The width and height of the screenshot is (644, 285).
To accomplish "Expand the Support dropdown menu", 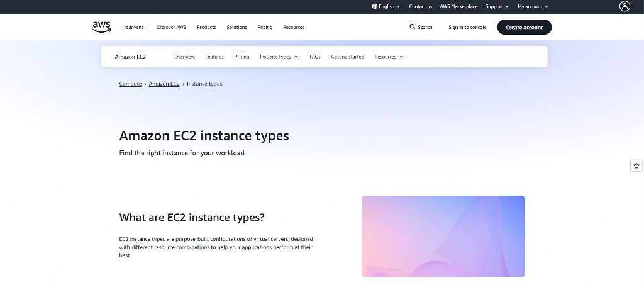I will [x=497, y=6].
